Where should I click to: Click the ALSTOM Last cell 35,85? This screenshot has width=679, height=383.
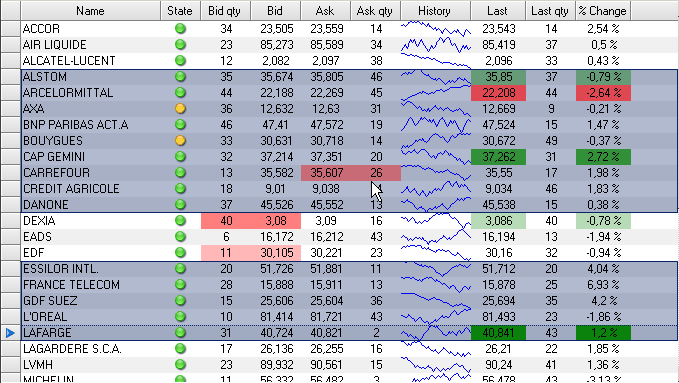(498, 77)
